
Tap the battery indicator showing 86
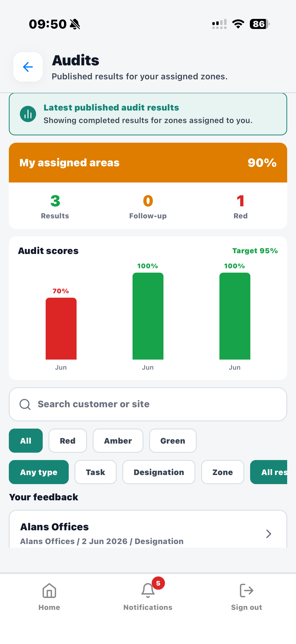[x=260, y=24]
